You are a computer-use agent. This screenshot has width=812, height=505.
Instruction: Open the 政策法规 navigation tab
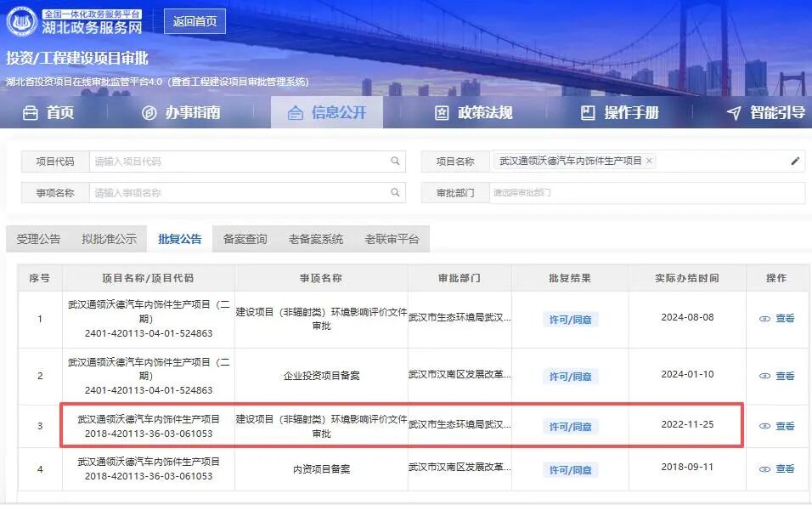click(x=473, y=112)
